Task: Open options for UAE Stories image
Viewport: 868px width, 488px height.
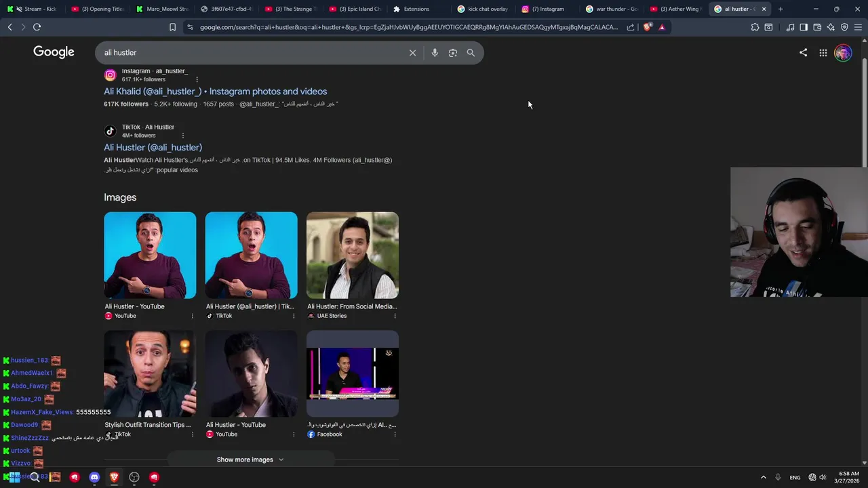Action: [x=395, y=316]
